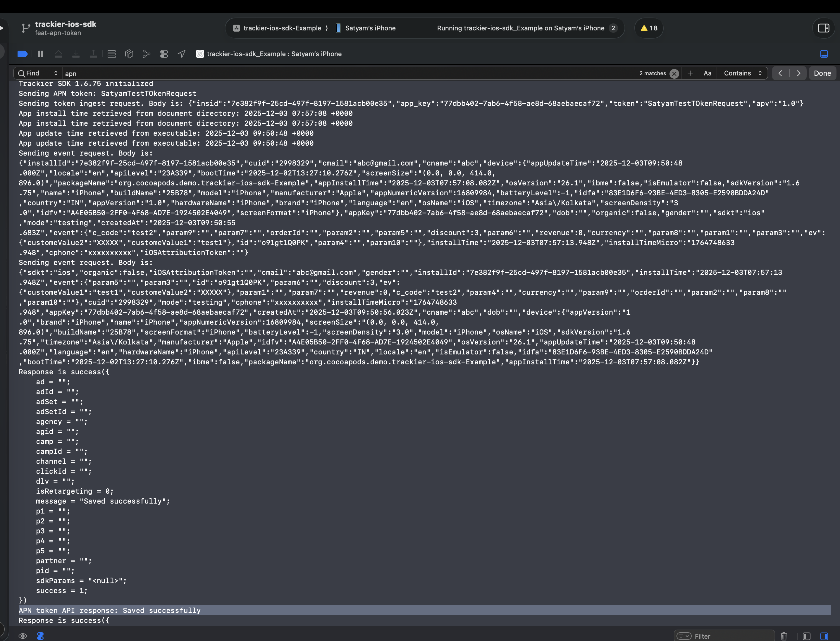Simulate a location for the running app
The height and width of the screenshot is (641, 840).
pos(181,54)
